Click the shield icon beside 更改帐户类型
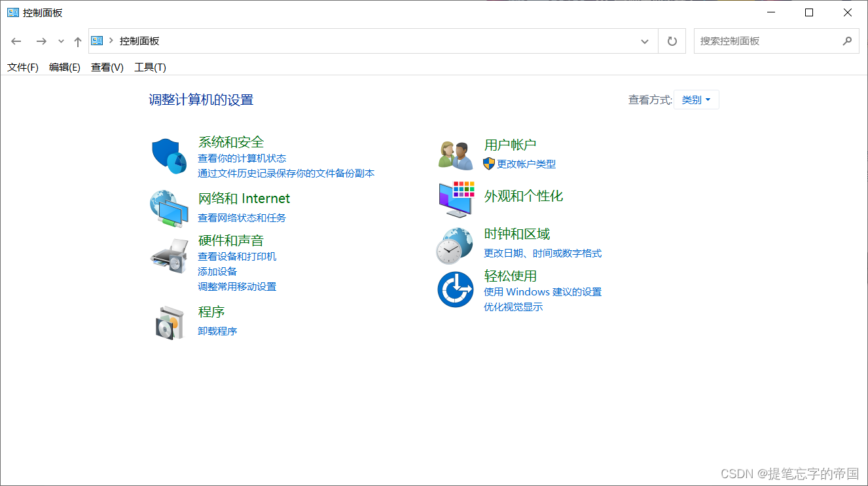This screenshot has height=486, width=868. click(489, 164)
